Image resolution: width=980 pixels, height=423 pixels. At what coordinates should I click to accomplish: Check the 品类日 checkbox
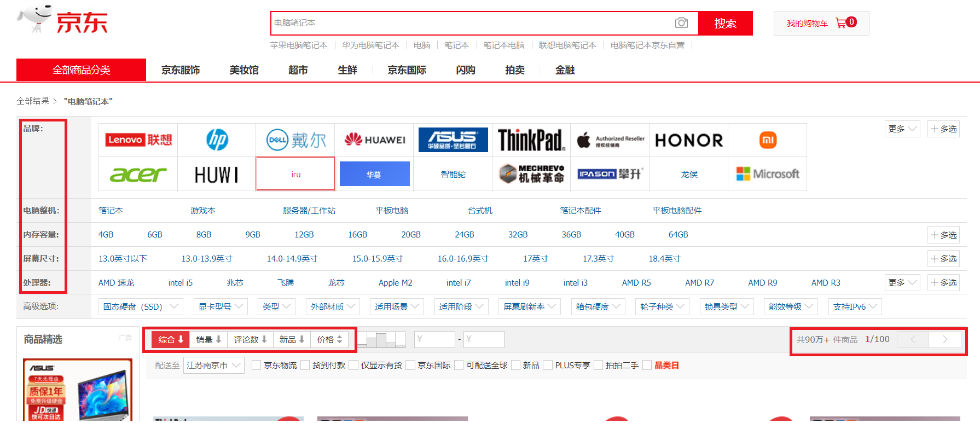(x=647, y=366)
